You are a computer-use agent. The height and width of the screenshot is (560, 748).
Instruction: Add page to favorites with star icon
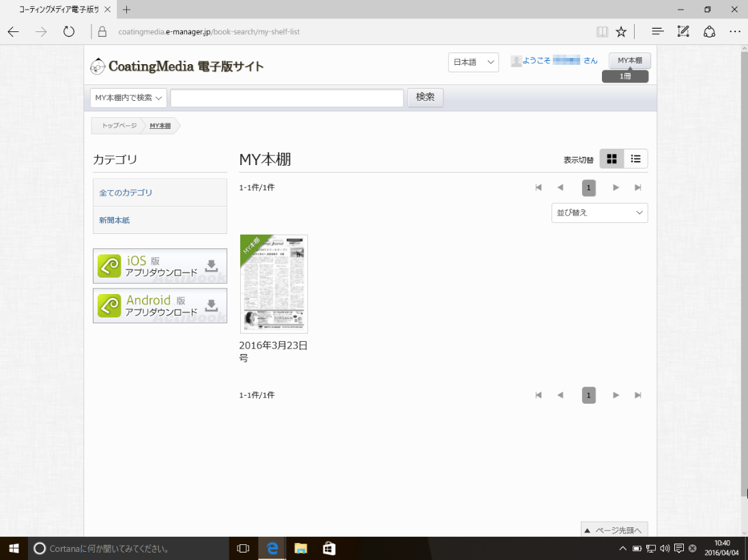click(621, 31)
